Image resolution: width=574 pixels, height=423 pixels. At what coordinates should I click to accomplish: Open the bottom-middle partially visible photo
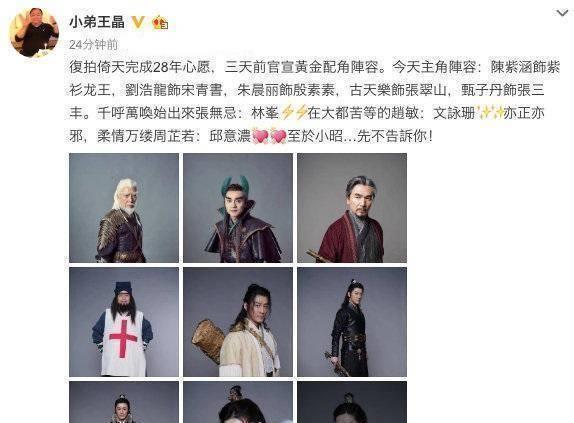tap(238, 402)
